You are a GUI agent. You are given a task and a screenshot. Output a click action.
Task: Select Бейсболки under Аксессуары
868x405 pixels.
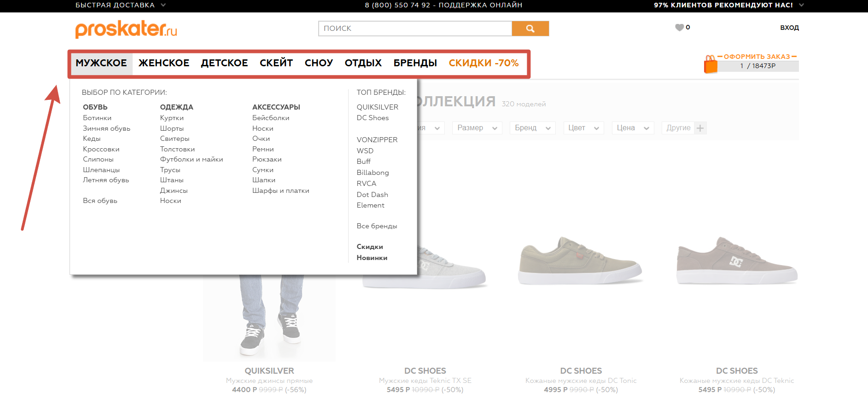271,118
